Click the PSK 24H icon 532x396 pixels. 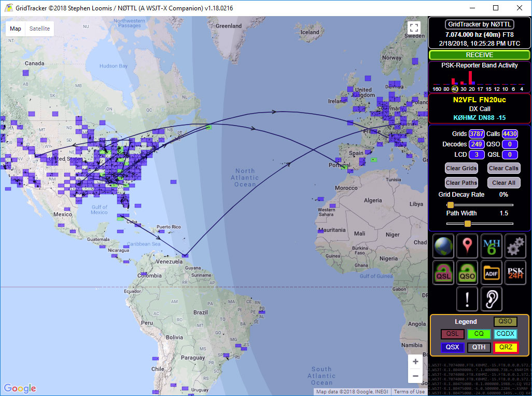[515, 272]
